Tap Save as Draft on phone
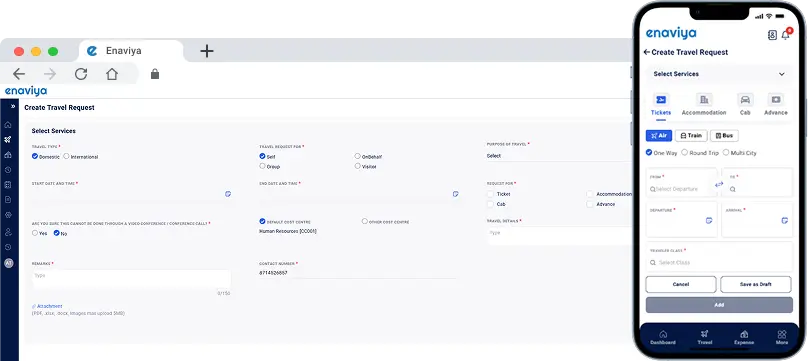The height and width of the screenshot is (361, 808). [x=755, y=284]
